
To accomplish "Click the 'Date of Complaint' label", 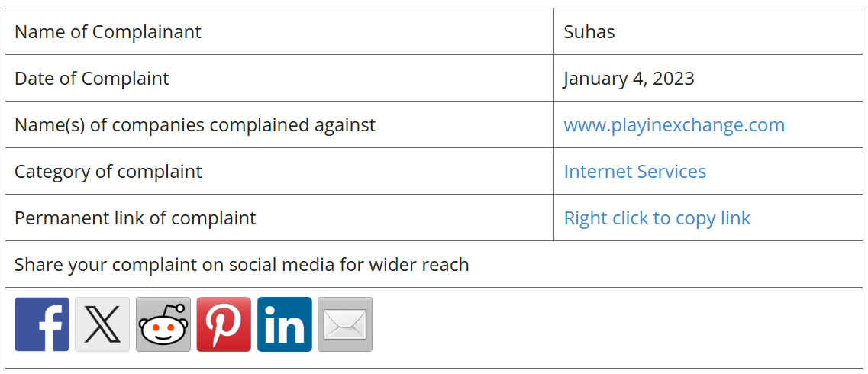I will pyautogui.click(x=92, y=79).
